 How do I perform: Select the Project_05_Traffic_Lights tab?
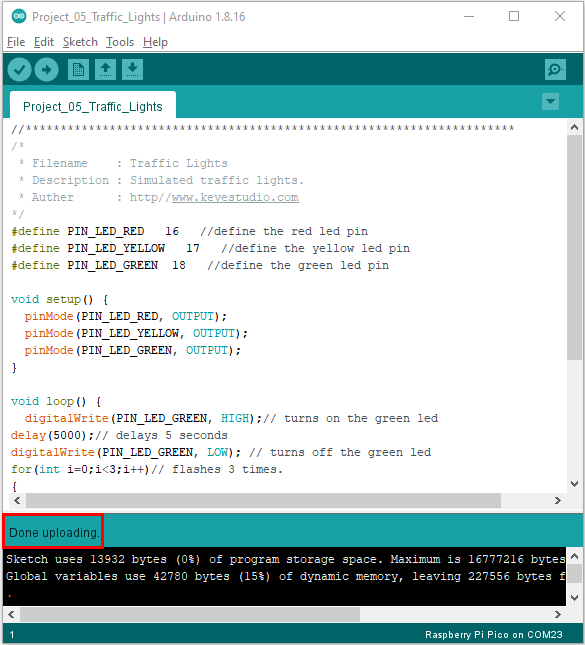[93, 107]
